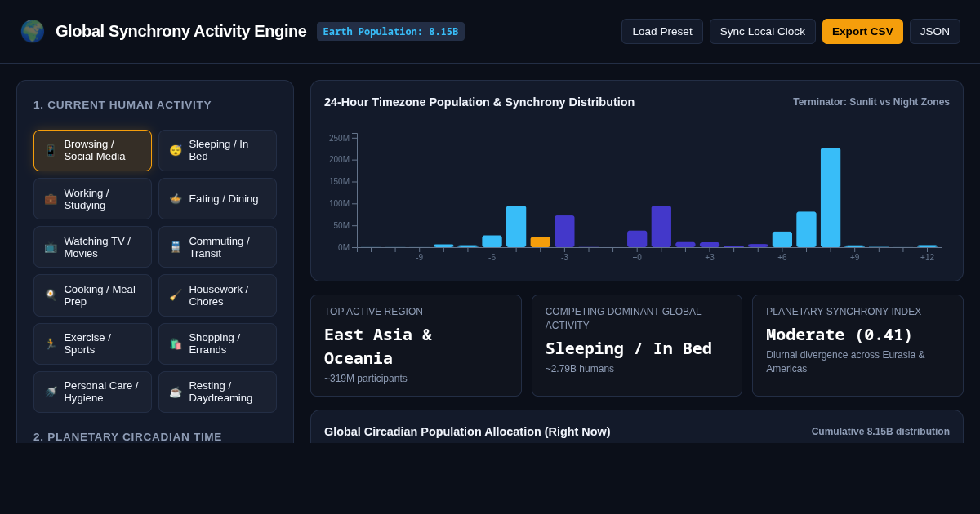980x514 pixels.
Task: Select Browsing / Social Media activity
Action: click(x=92, y=151)
